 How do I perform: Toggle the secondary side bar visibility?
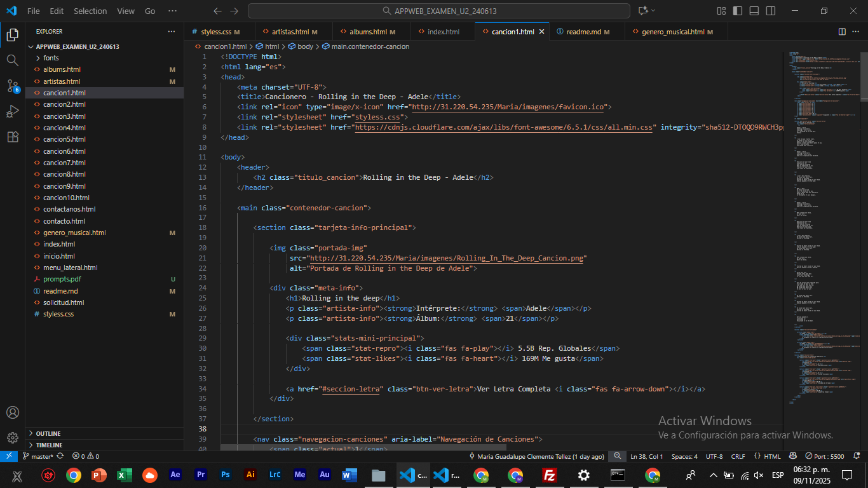(x=770, y=11)
